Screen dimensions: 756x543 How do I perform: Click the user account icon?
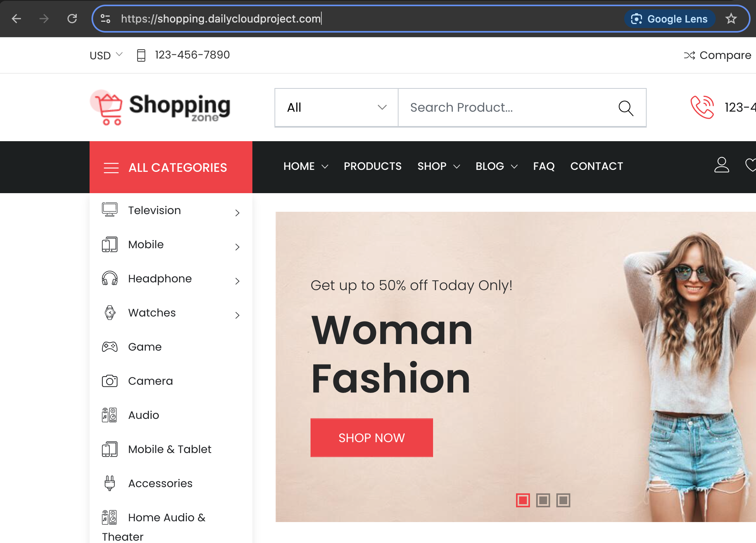tap(721, 165)
